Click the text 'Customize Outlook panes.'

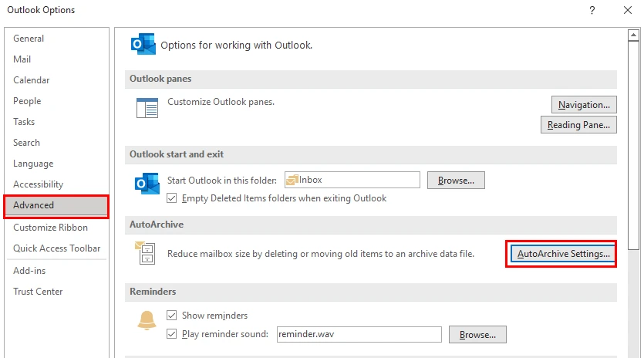point(221,102)
